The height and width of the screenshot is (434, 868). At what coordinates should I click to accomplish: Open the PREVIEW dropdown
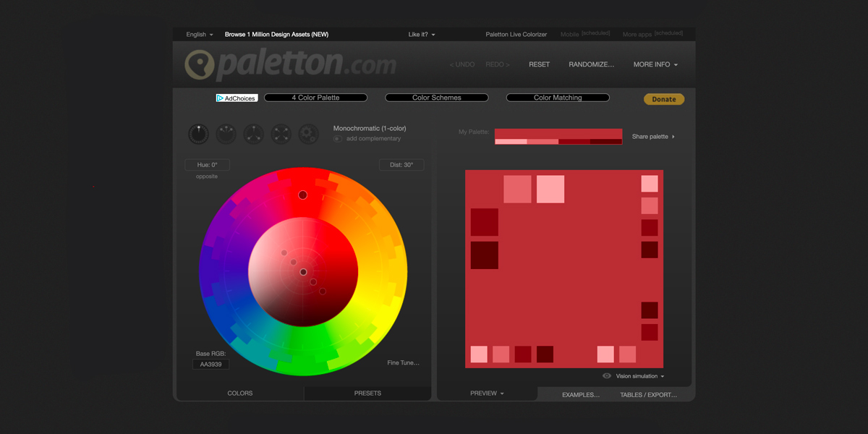pyautogui.click(x=486, y=393)
